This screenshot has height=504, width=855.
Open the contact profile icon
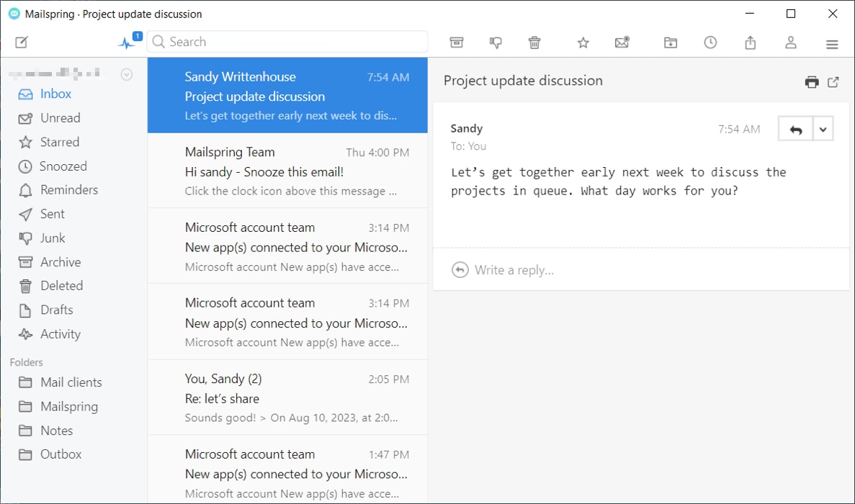790,42
